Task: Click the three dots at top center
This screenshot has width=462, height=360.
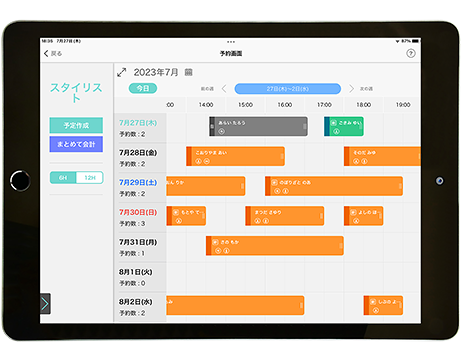Action: coord(231,42)
